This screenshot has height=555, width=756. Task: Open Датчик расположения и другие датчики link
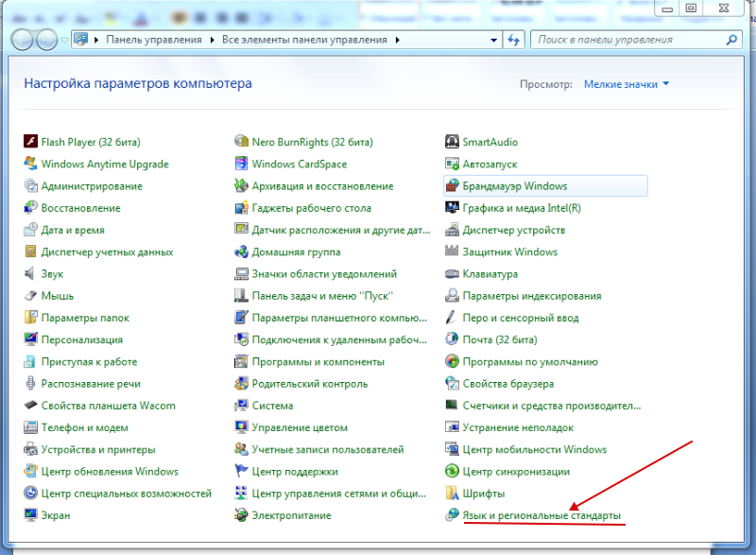pos(341,230)
